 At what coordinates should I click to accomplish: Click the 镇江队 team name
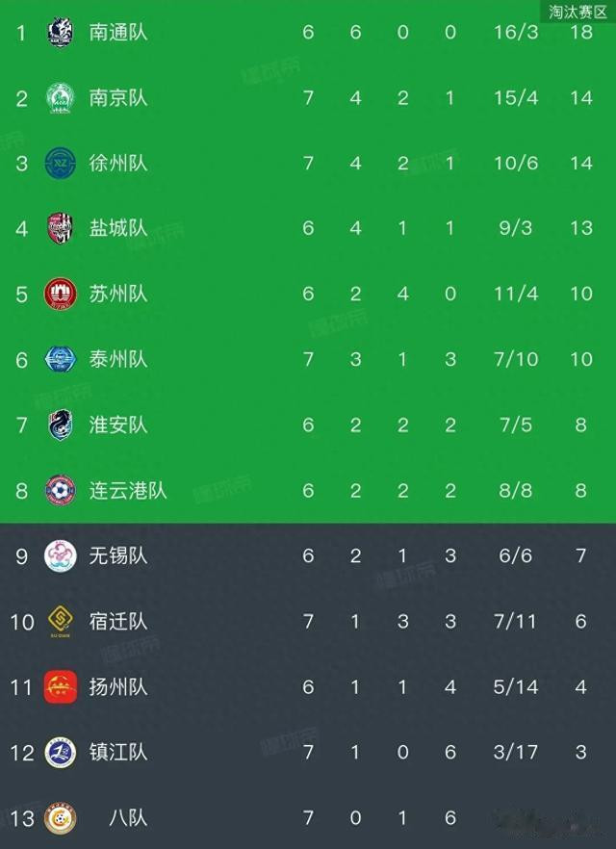[118, 753]
